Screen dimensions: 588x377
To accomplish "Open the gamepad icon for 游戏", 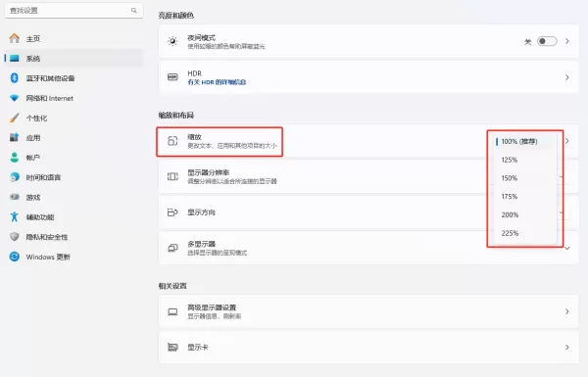I will pyautogui.click(x=15, y=197).
